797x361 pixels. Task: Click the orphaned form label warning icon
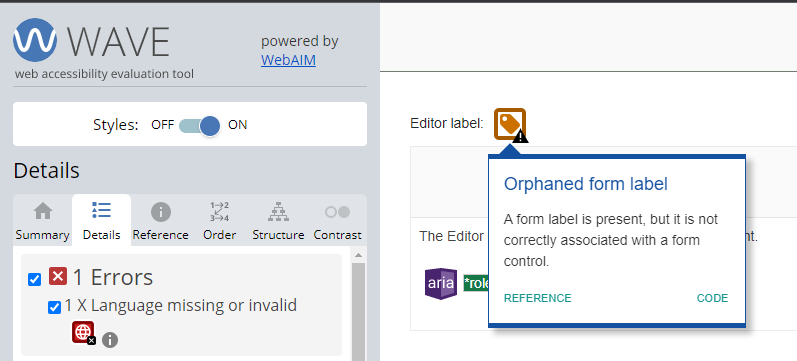click(511, 125)
